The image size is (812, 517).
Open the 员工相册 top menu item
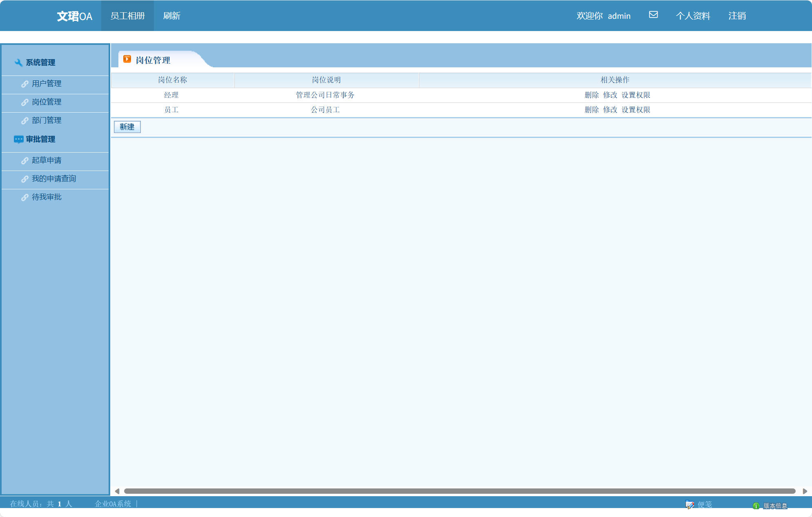pyautogui.click(x=127, y=16)
